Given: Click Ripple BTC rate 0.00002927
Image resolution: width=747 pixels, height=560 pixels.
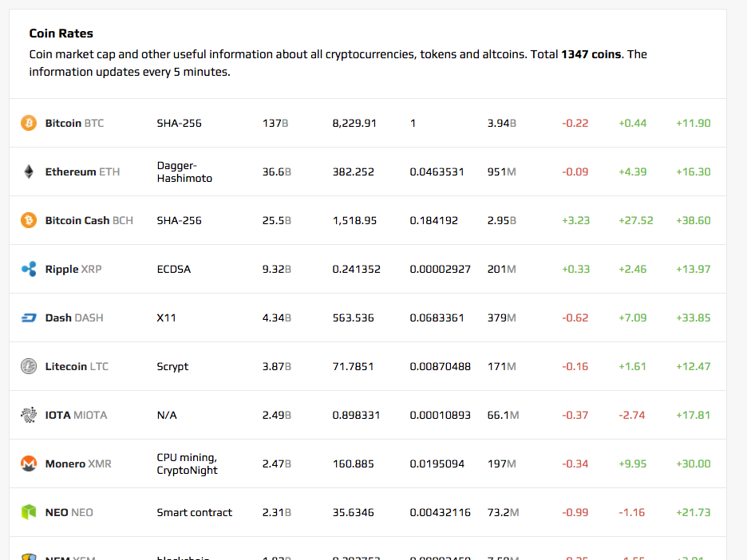Looking at the screenshot, I should coord(441,269).
